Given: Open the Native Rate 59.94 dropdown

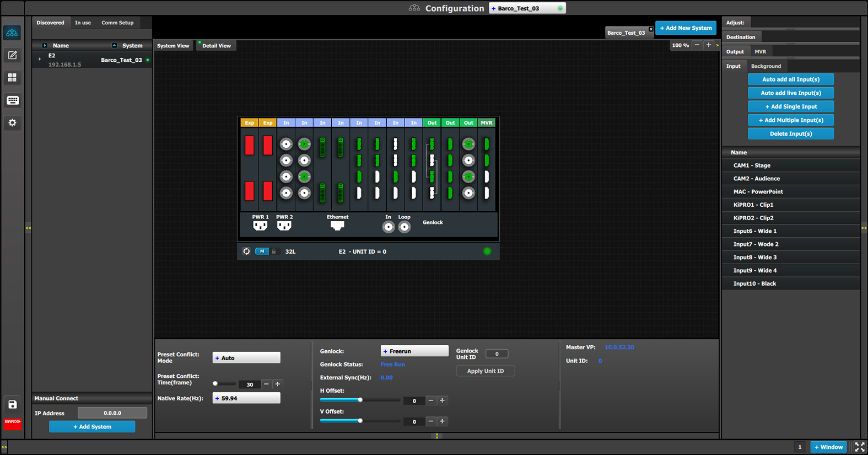Looking at the screenshot, I should pyautogui.click(x=246, y=398).
